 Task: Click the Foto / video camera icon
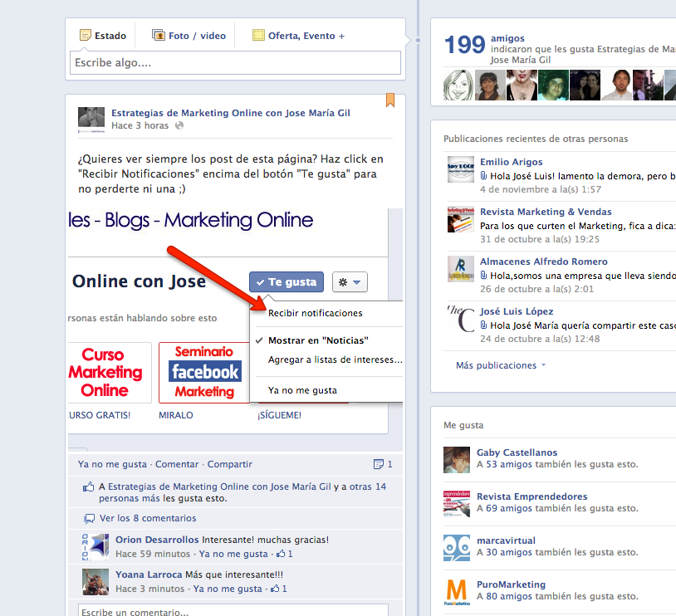point(159,35)
